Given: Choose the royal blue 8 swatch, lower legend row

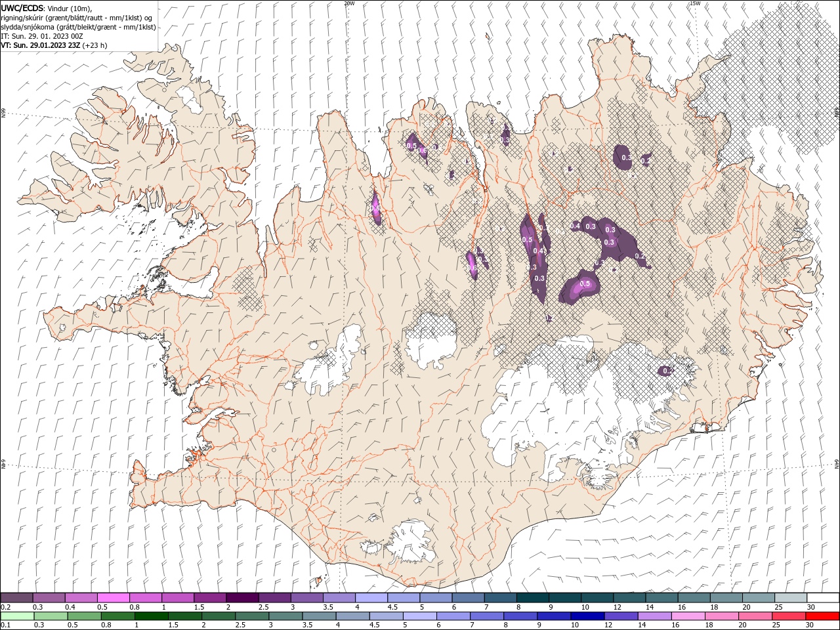Looking at the screenshot, I should pyautogui.click(x=520, y=616).
